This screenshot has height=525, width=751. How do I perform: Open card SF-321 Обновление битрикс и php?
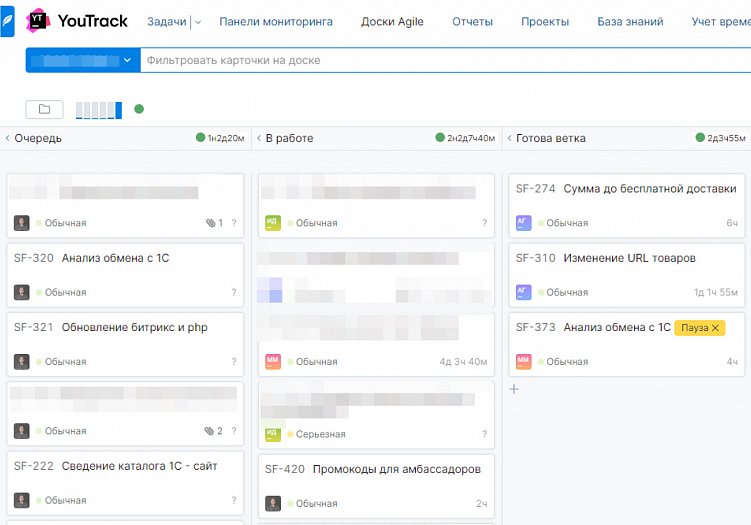click(125, 344)
